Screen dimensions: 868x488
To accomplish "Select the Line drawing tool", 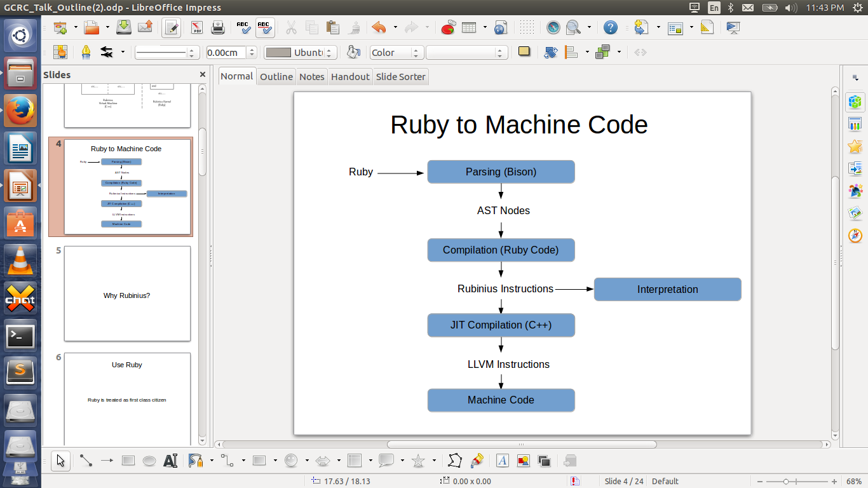I will click(86, 461).
